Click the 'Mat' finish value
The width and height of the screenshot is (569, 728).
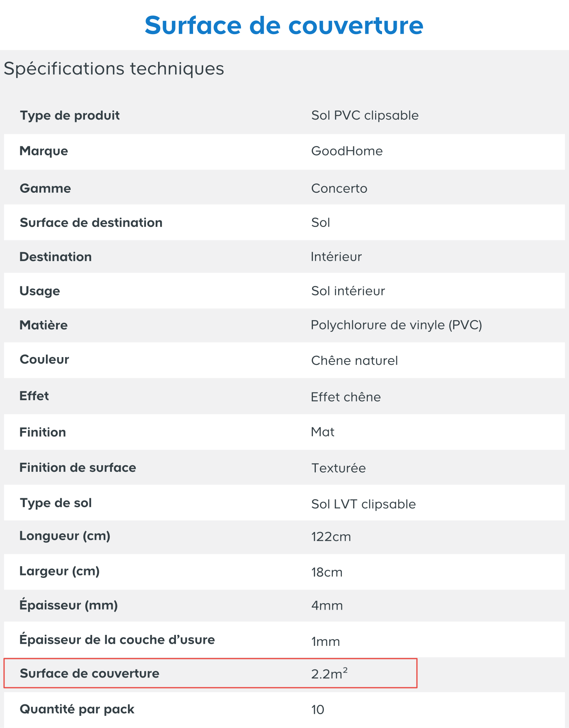click(323, 432)
